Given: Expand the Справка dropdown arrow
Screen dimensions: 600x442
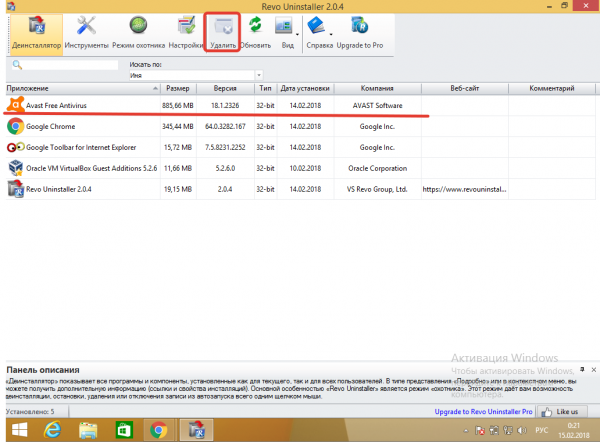Looking at the screenshot, I should pos(331,35).
